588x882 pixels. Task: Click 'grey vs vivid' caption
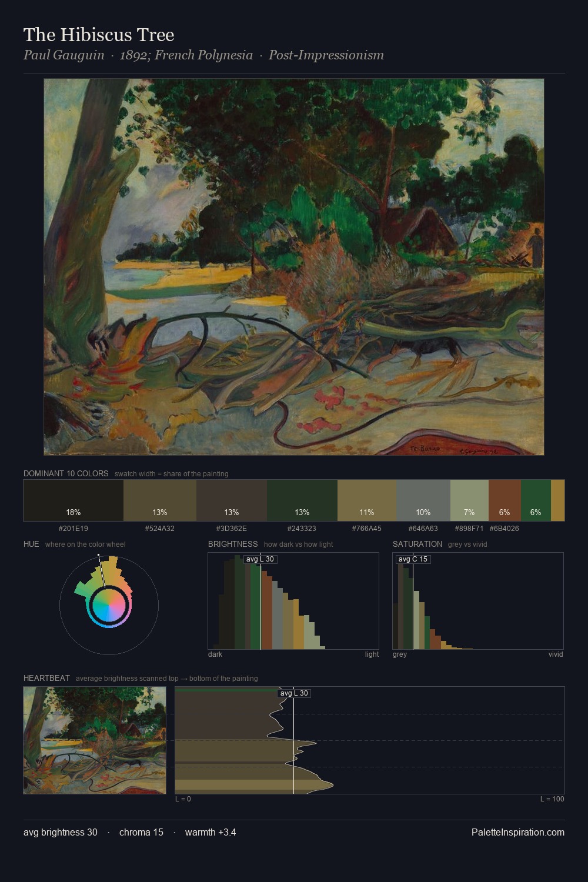(467, 544)
